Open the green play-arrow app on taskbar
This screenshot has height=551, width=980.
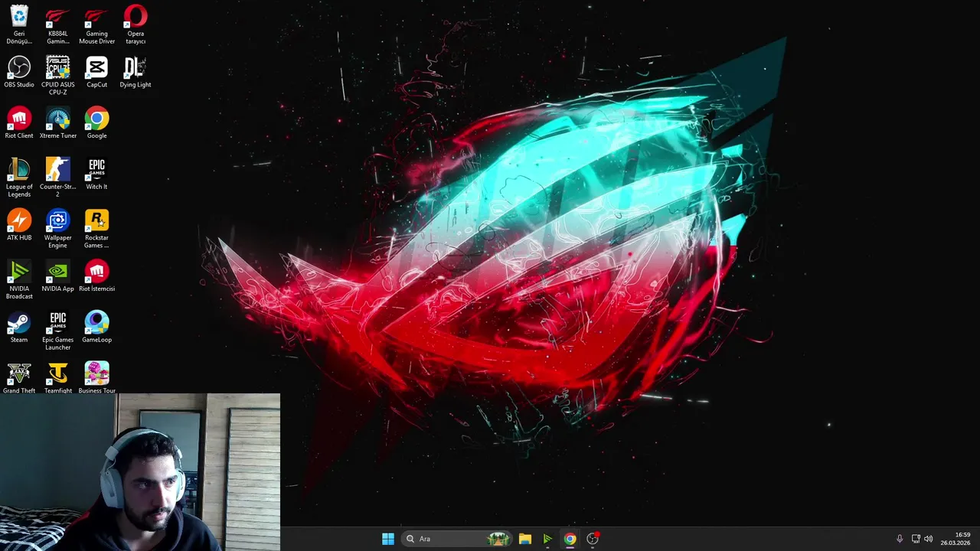547,539
